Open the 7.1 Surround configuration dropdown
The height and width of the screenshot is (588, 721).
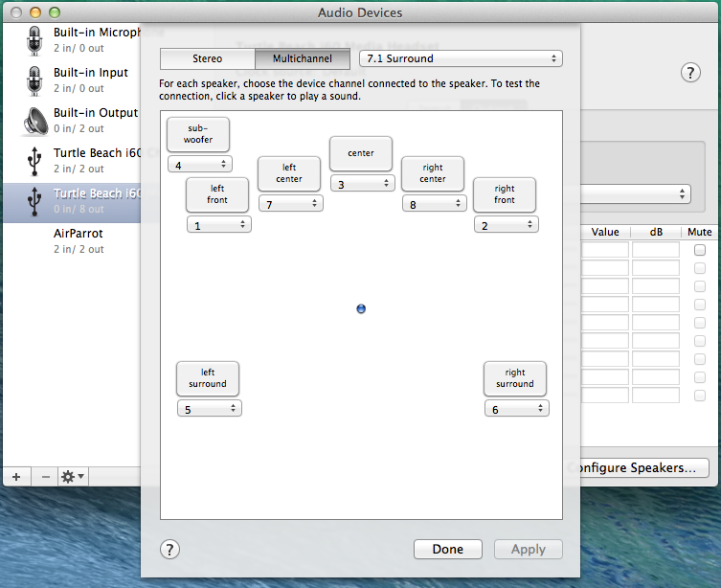coord(461,58)
